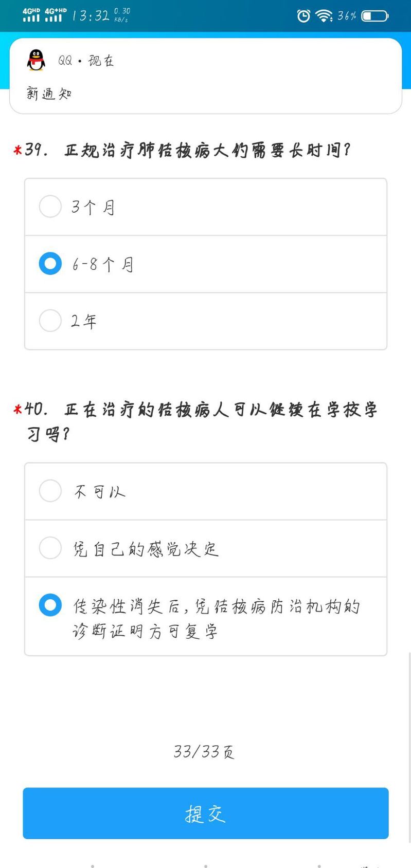Tap the 33/33页 page indicator
The height and width of the screenshot is (868, 411).
(x=204, y=752)
